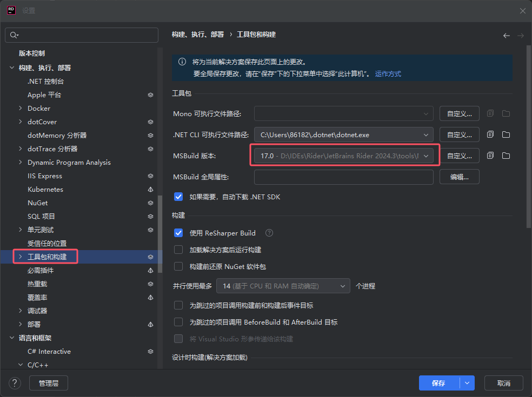
Task: Click the Rider RD logo icon
Action: tap(11, 10)
